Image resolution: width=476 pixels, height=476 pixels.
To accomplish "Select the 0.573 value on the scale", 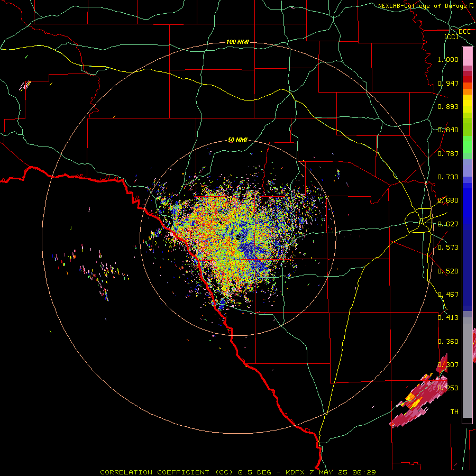I will click(448, 248).
